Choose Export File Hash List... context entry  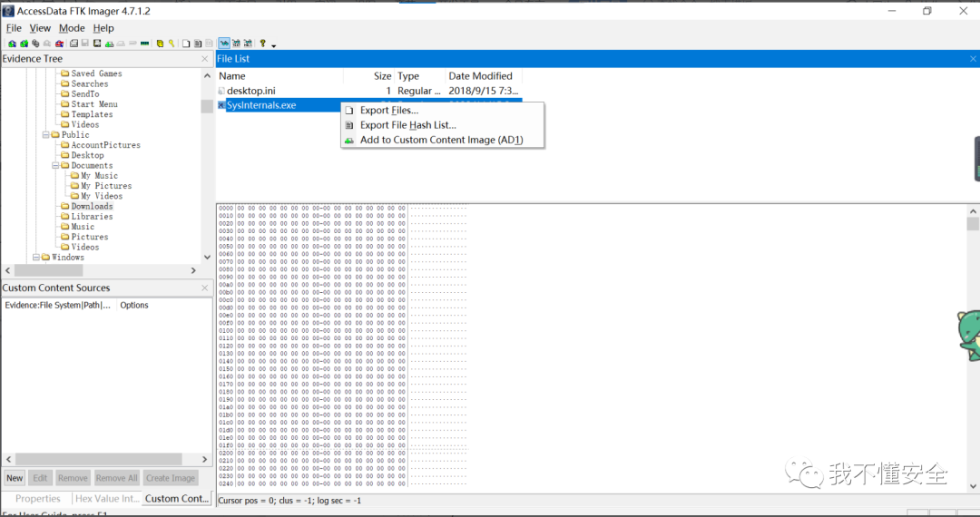(443, 125)
